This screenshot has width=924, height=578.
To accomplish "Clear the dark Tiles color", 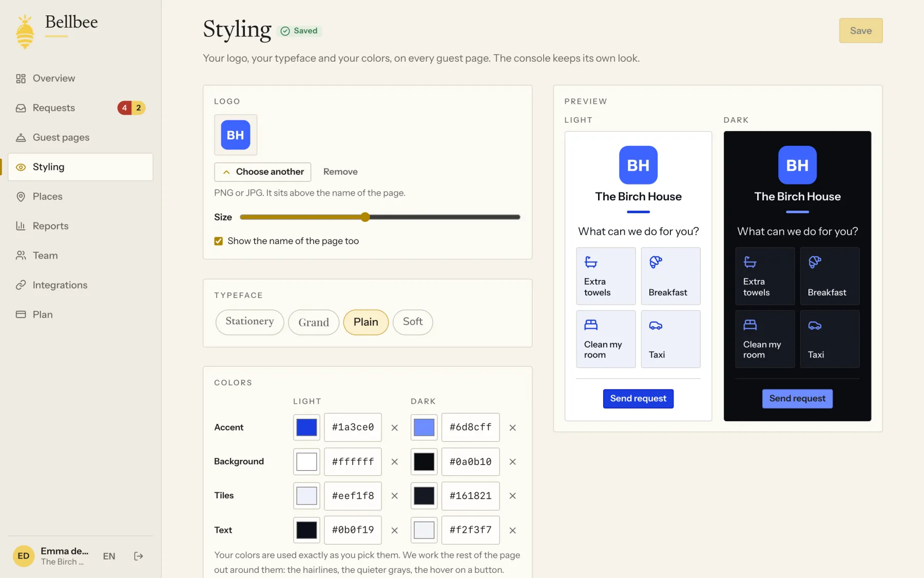I will pos(512,496).
